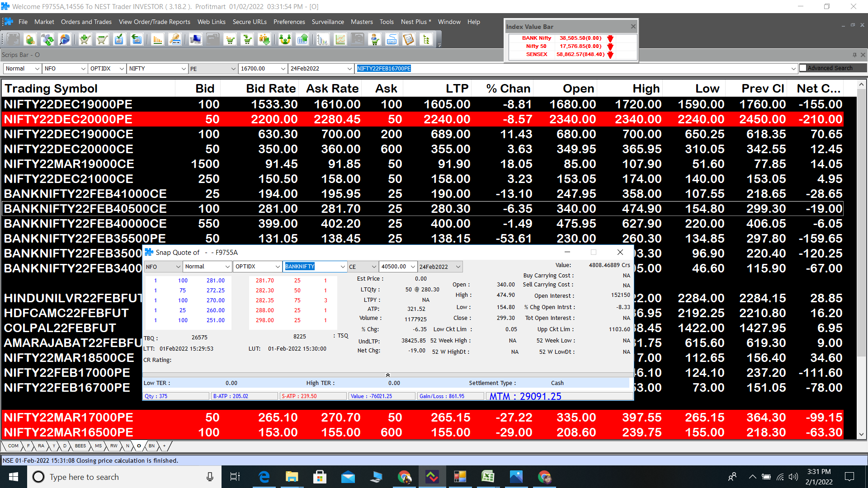The height and width of the screenshot is (488, 868).
Task: Expand the PE option type dropdown
Action: click(x=233, y=69)
